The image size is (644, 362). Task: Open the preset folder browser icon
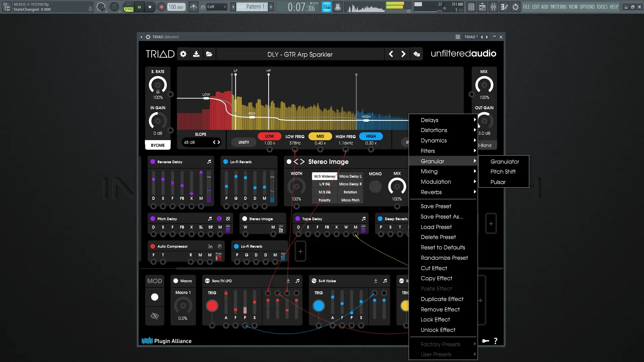209,54
